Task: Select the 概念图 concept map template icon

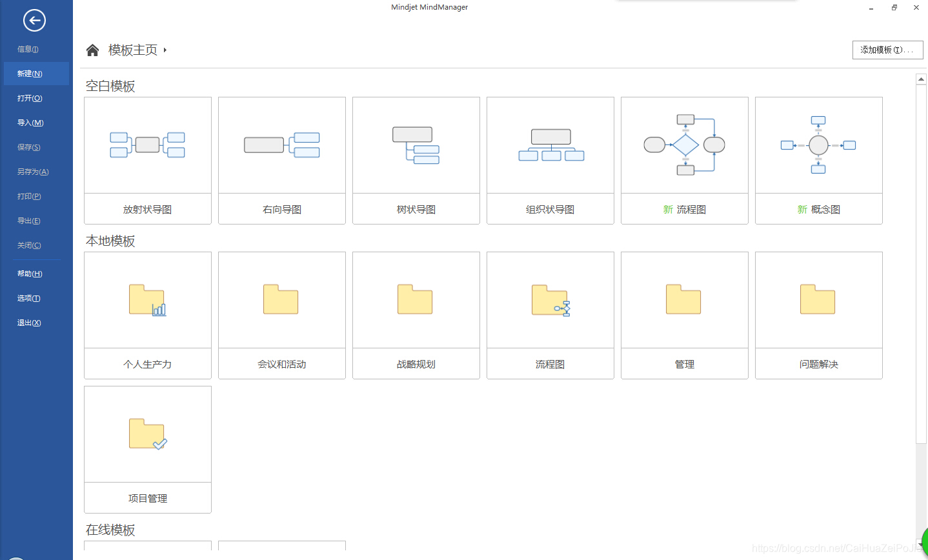Action: pos(818,145)
